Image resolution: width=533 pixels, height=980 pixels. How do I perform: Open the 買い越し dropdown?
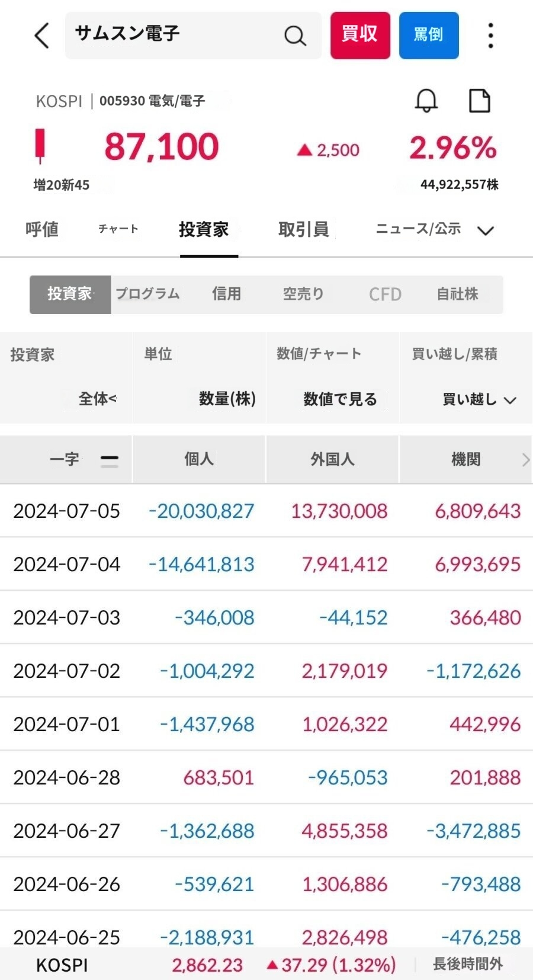[479, 400]
